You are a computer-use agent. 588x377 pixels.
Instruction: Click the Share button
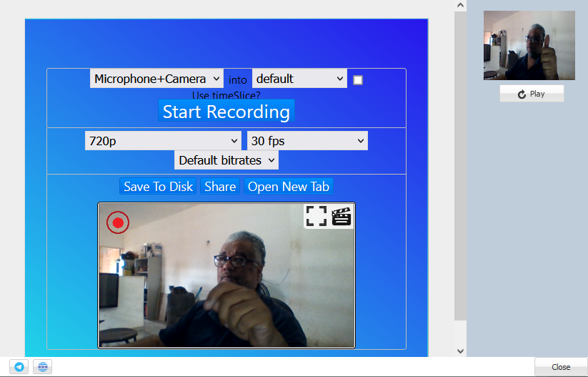pos(220,186)
